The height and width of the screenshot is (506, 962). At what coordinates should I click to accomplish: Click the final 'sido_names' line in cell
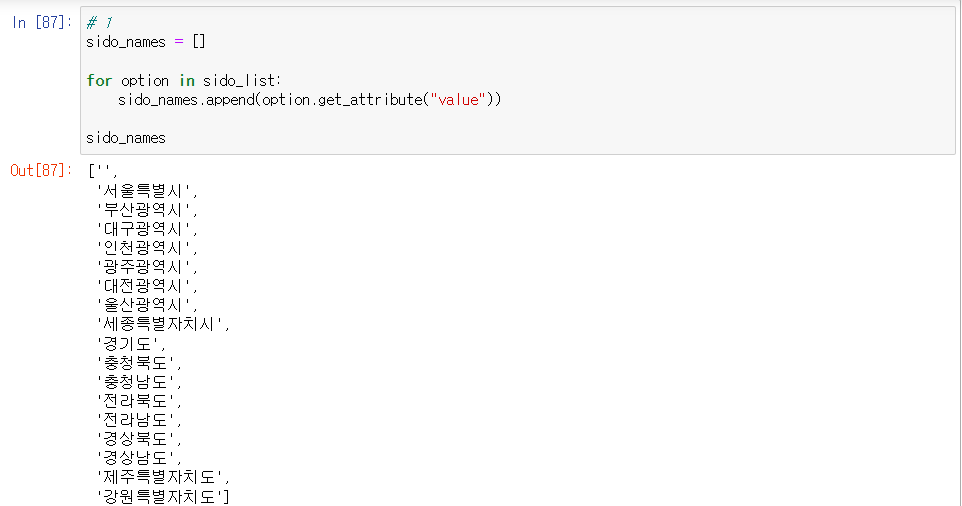pos(126,137)
